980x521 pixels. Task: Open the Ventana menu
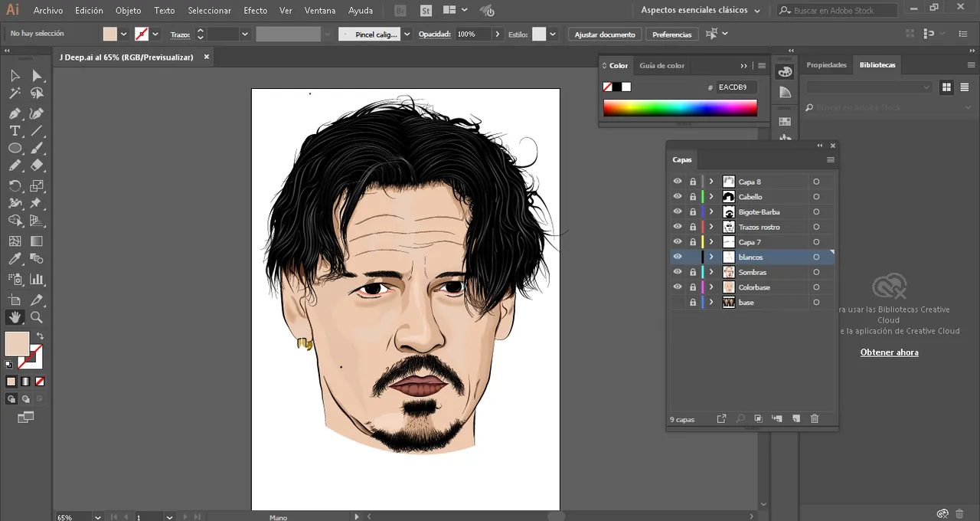[320, 11]
